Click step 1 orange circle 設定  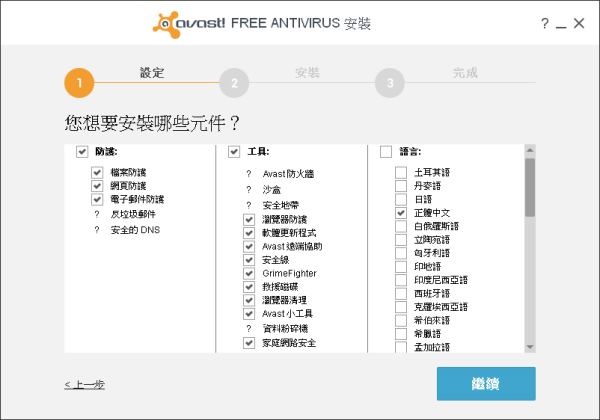pyautogui.click(x=79, y=83)
